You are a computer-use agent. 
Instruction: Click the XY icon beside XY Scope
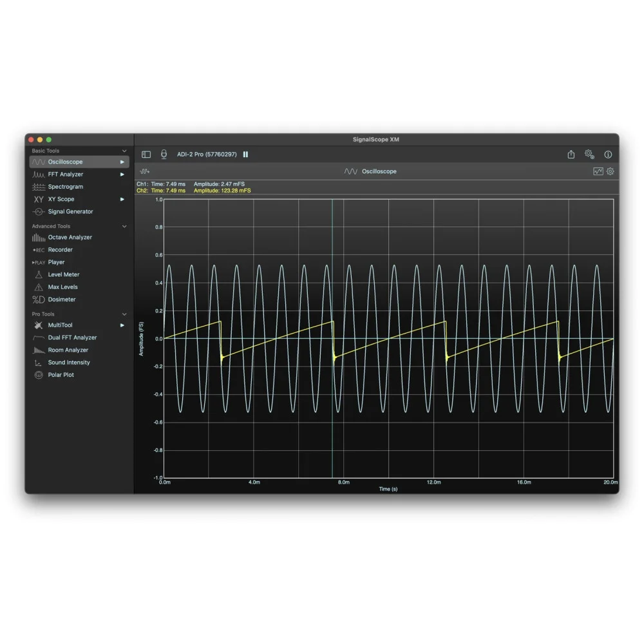point(39,199)
